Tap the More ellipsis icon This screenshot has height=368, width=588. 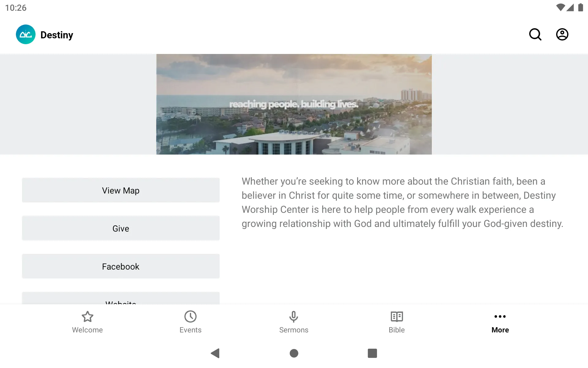point(500,316)
